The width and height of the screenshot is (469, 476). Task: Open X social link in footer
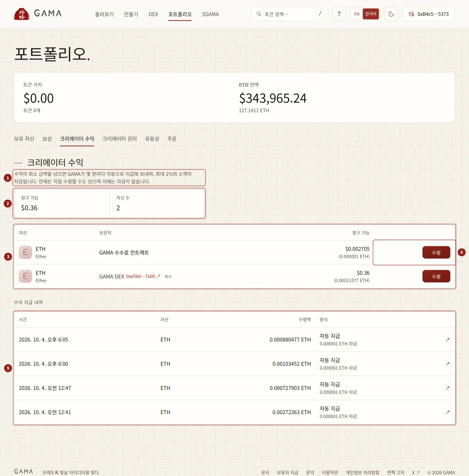click(x=416, y=472)
